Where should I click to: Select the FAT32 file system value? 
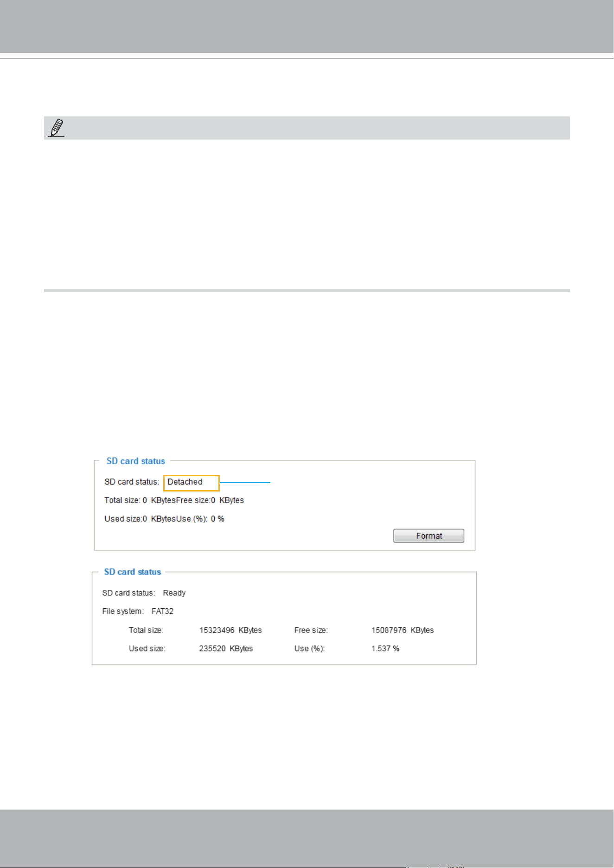(x=162, y=611)
